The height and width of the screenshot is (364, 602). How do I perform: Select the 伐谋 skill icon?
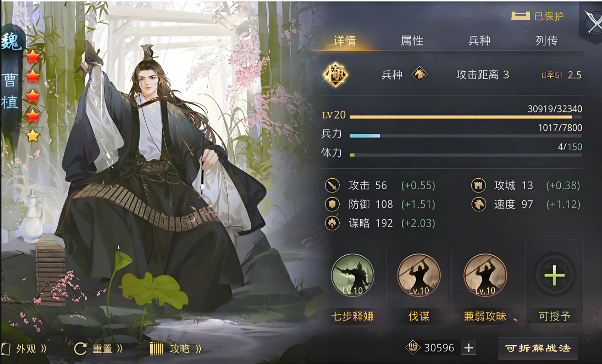[419, 276]
